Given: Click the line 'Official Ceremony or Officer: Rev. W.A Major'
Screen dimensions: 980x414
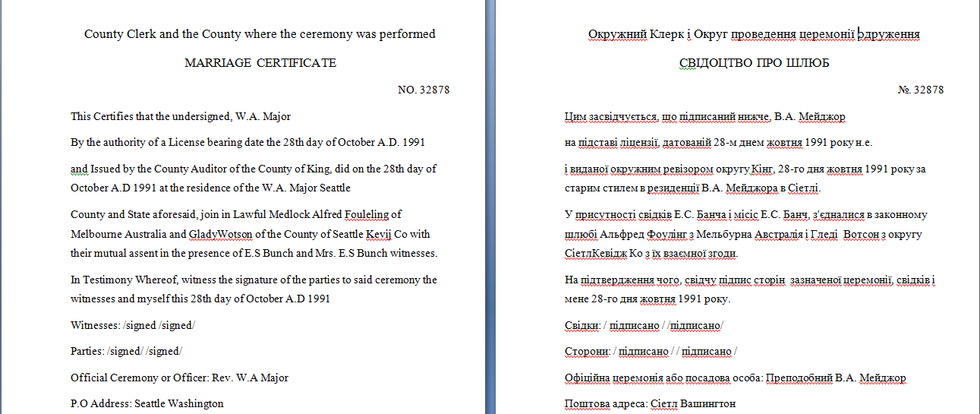Looking at the screenshot, I should (180, 378).
